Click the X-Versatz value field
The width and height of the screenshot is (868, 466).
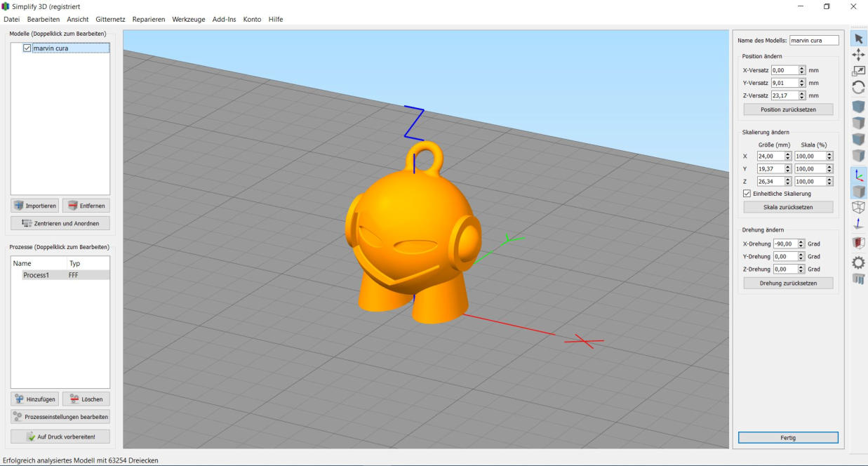tap(784, 70)
